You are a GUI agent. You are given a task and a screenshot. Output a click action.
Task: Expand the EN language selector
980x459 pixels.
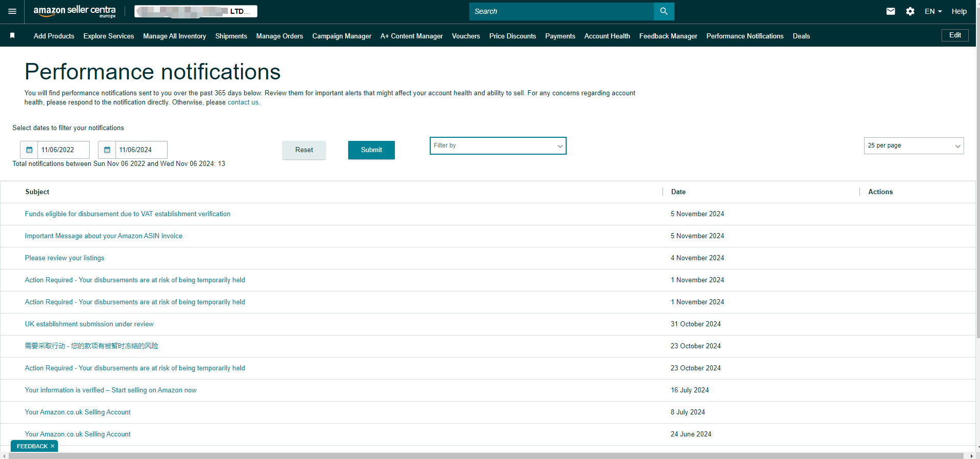933,11
